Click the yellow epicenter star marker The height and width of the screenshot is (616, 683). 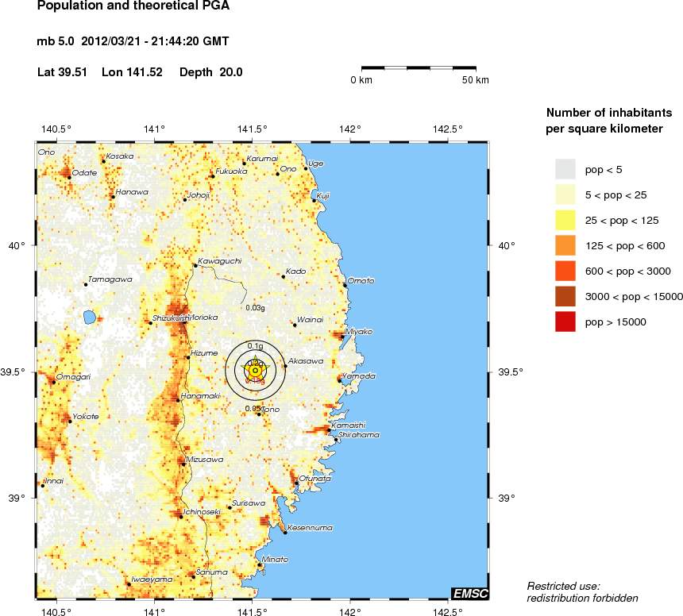(x=255, y=370)
